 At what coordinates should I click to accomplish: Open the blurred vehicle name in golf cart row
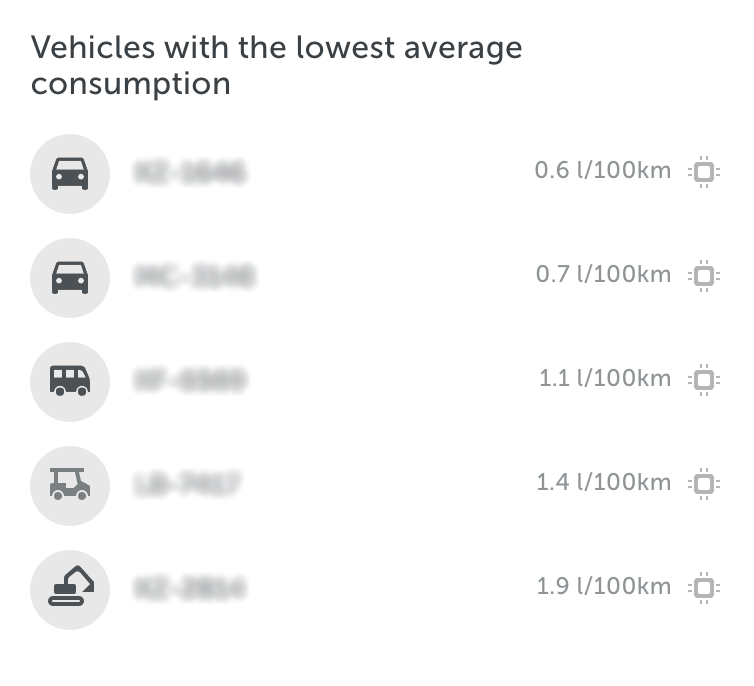point(187,484)
